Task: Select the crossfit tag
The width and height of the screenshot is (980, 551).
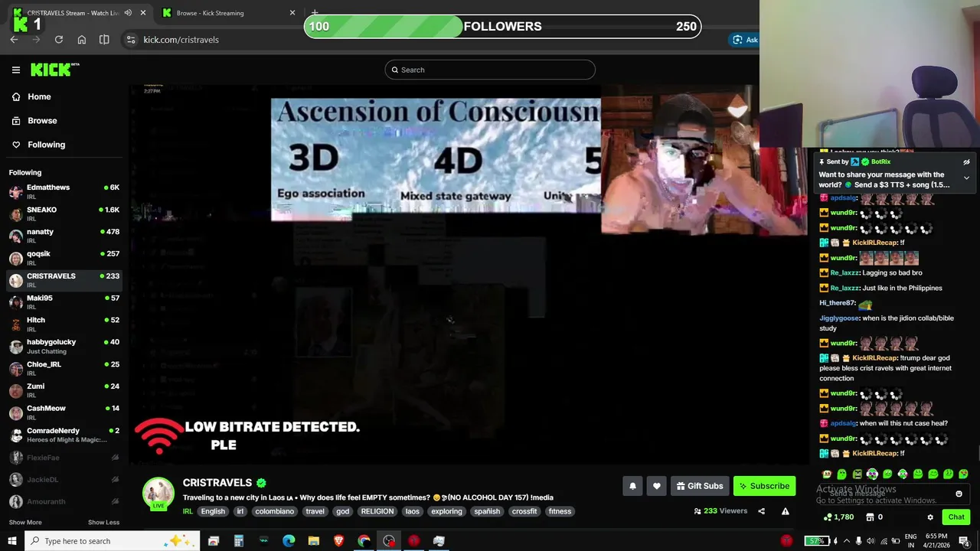Action: [x=524, y=511]
